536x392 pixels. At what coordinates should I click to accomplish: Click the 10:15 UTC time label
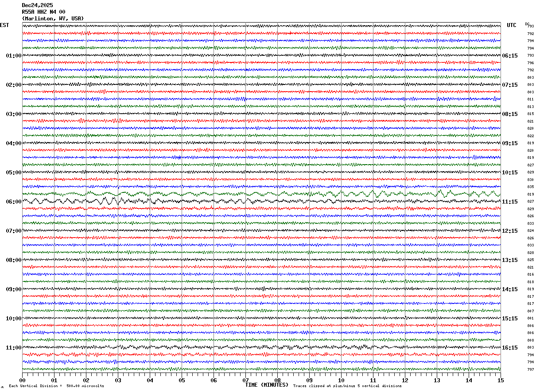pyautogui.click(x=509, y=173)
